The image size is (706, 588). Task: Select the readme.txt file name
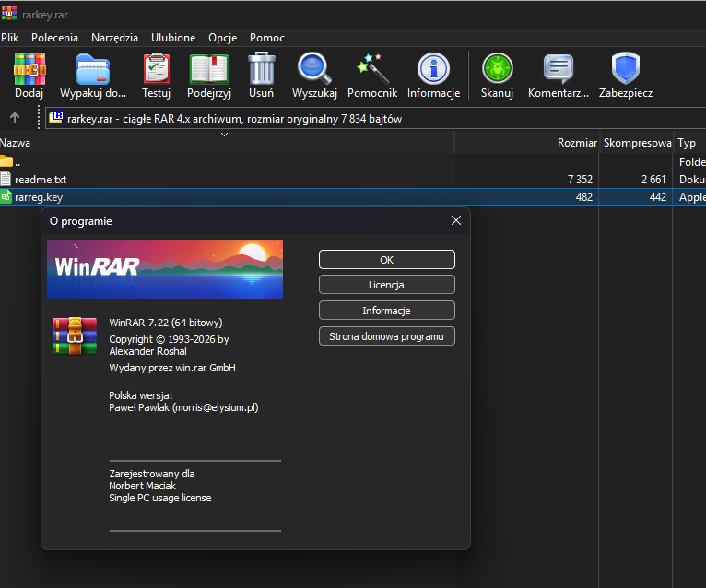41,179
